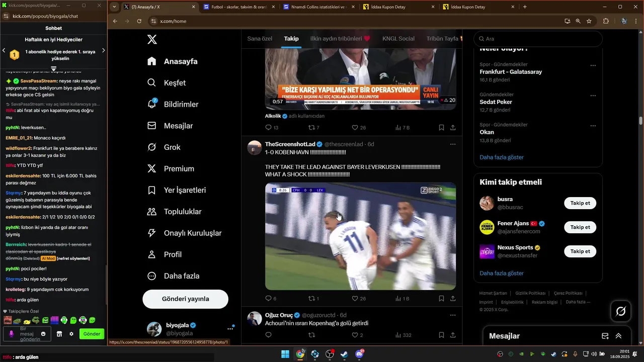Open options for Frankfurt - Galatasaray trend
644x362 pixels.
point(593,65)
